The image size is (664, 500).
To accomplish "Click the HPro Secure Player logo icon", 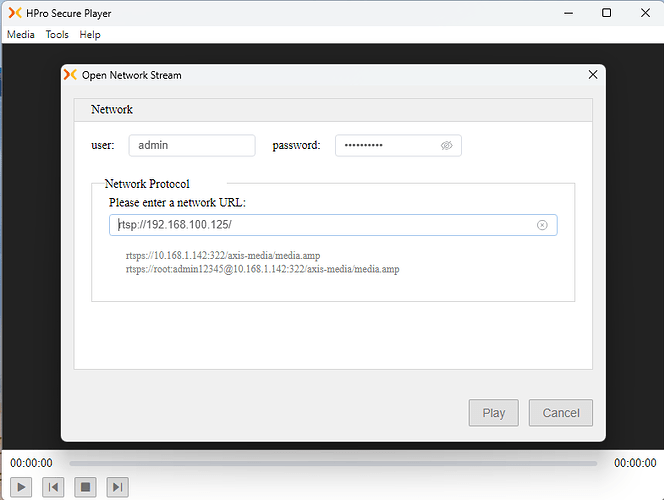I will coord(13,13).
